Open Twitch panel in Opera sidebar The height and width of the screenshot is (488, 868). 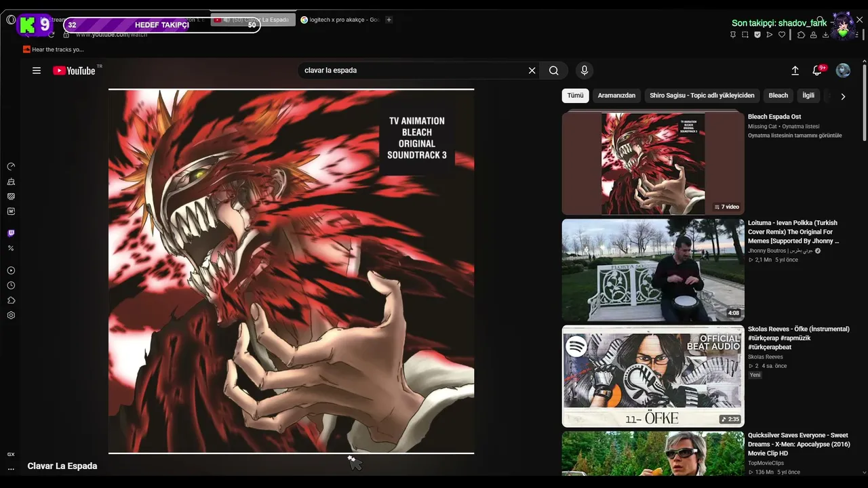tap(11, 233)
